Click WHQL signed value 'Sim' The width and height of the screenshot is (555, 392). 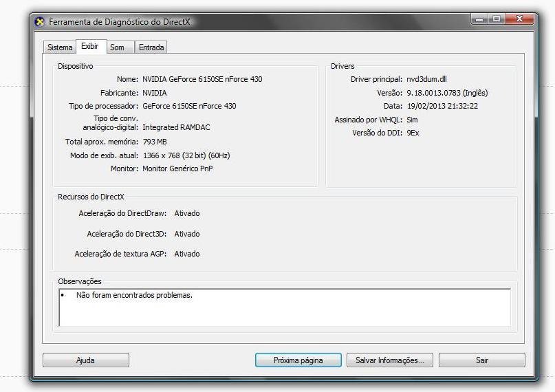click(412, 120)
